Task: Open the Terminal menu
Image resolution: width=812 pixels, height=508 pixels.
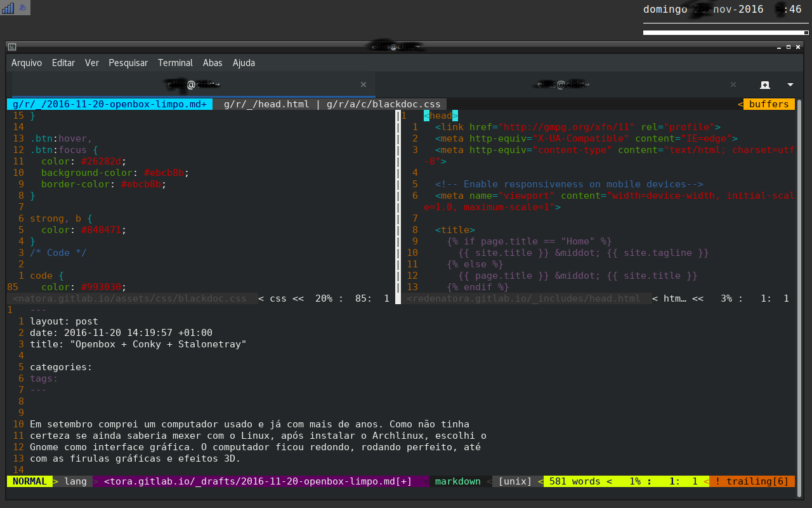Action: [x=175, y=63]
